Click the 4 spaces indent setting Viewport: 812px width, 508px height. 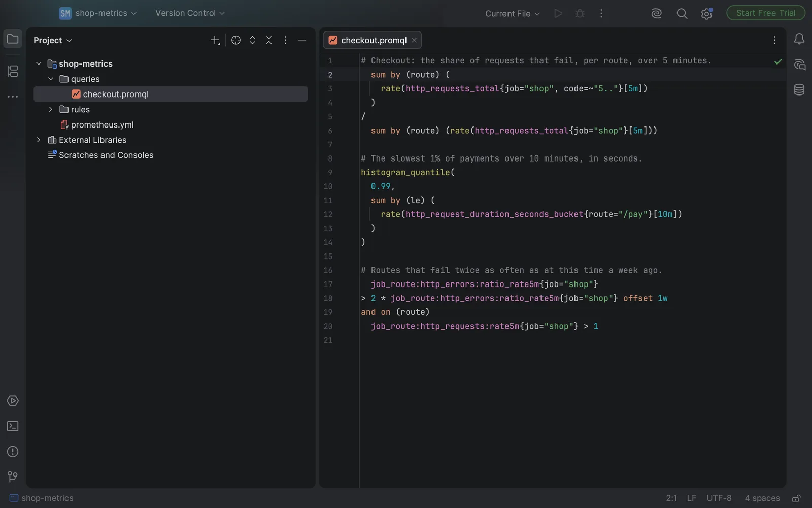pyautogui.click(x=762, y=498)
